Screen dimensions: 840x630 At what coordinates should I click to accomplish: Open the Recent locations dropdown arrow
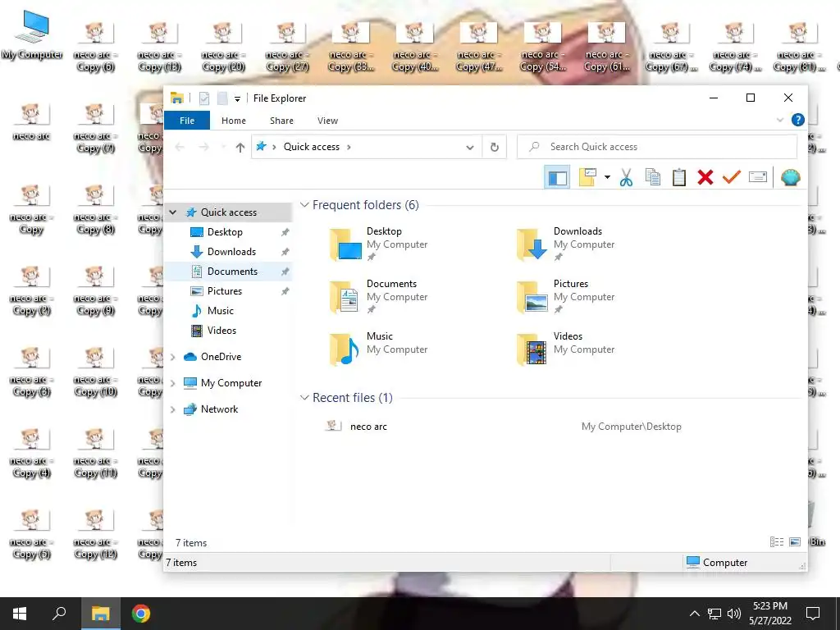click(223, 147)
